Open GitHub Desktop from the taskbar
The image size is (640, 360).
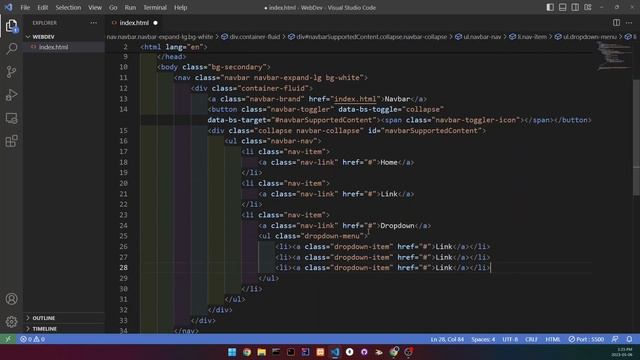pyautogui.click(x=364, y=352)
